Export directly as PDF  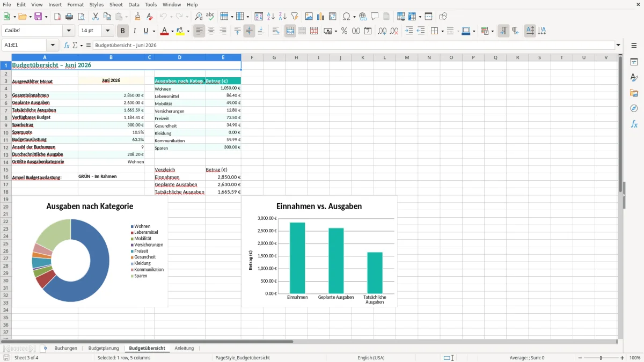click(x=57, y=17)
